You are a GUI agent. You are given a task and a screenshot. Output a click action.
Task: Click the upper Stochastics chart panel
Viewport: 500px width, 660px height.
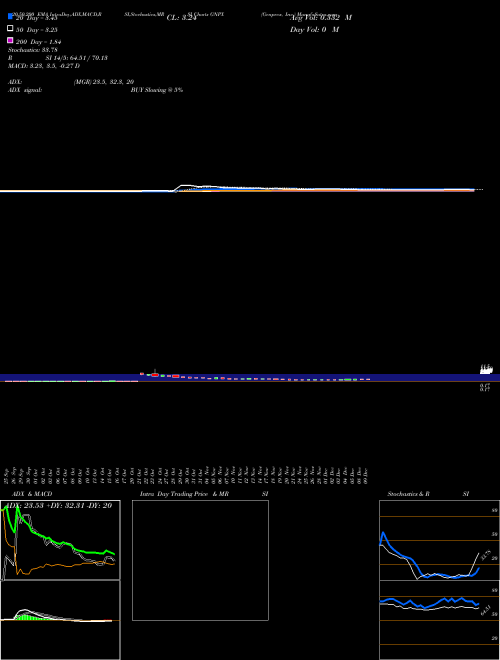coord(439,540)
